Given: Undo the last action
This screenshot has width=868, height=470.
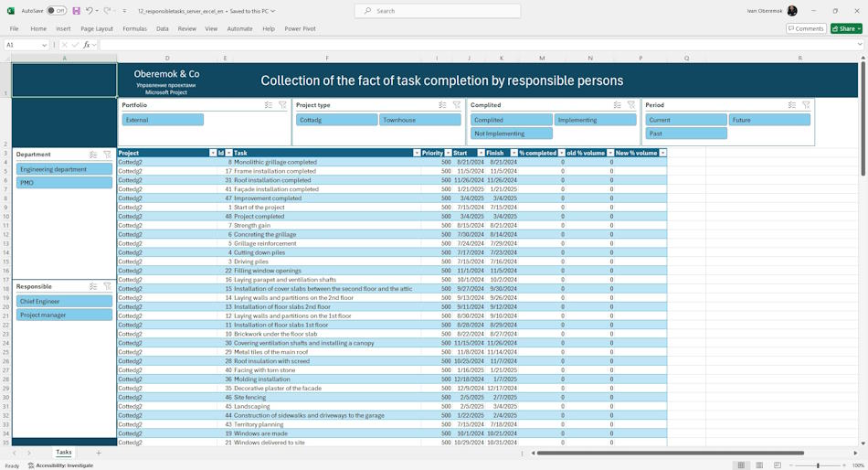Looking at the screenshot, I should [x=90, y=11].
